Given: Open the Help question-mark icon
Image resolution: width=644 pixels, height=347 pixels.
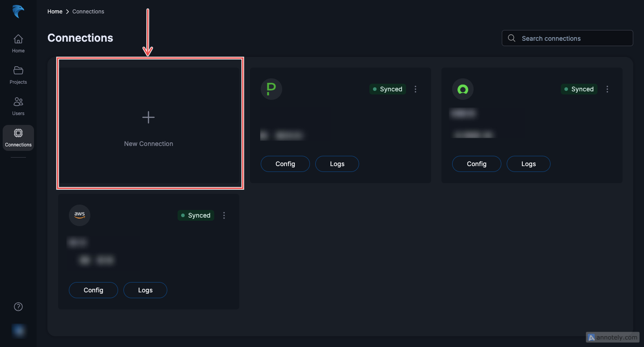Looking at the screenshot, I should point(18,306).
